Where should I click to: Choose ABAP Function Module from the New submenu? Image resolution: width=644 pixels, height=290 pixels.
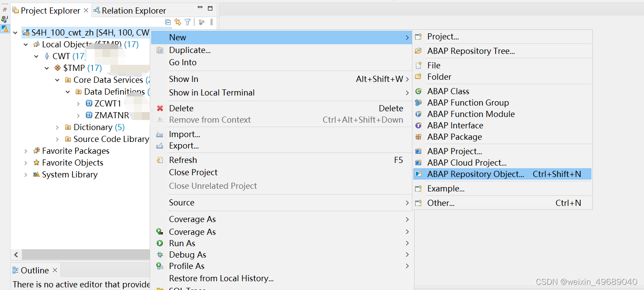click(471, 114)
